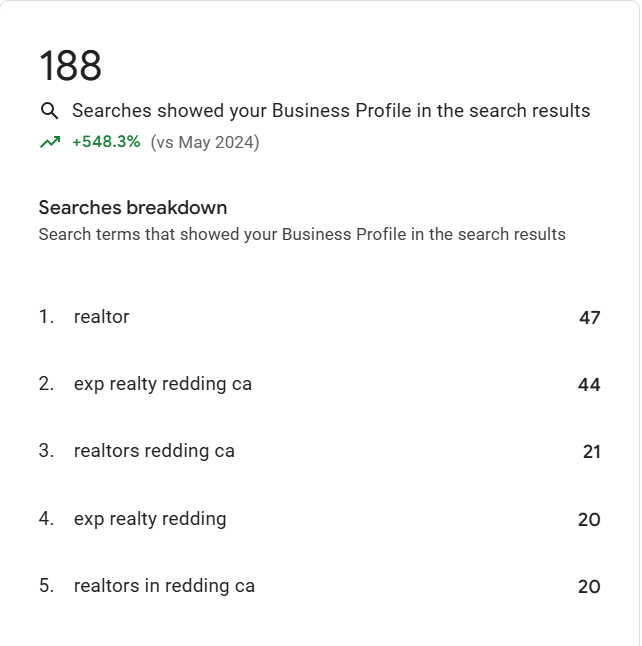Image resolution: width=642 pixels, height=646 pixels.
Task: Click the 'Search terms that showed' subtitle text
Action: [x=302, y=234]
